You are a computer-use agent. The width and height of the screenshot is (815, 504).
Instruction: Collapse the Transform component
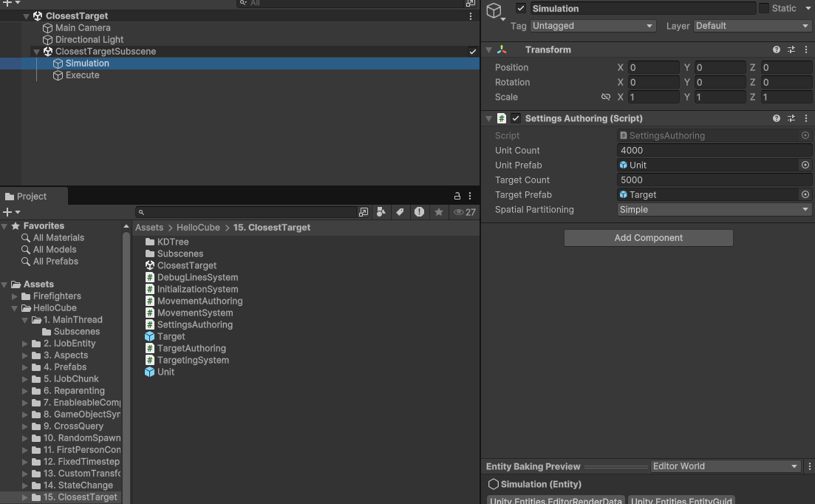[488, 50]
